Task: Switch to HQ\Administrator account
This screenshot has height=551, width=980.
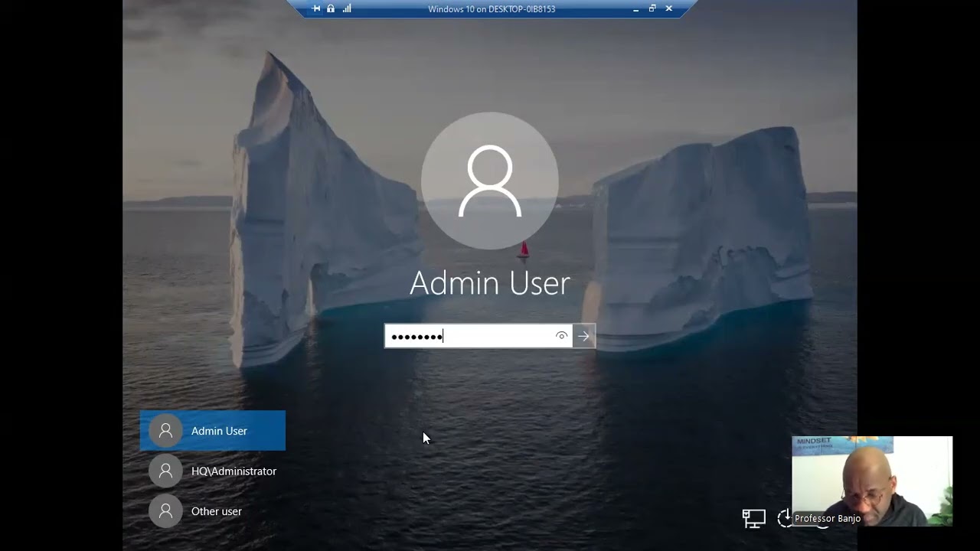Action: [213, 471]
